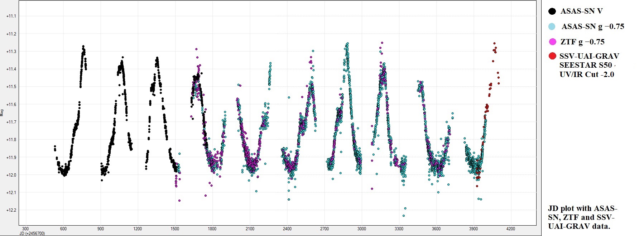Click the 'JD plot with ASAS-SN' caption text

click(582, 213)
